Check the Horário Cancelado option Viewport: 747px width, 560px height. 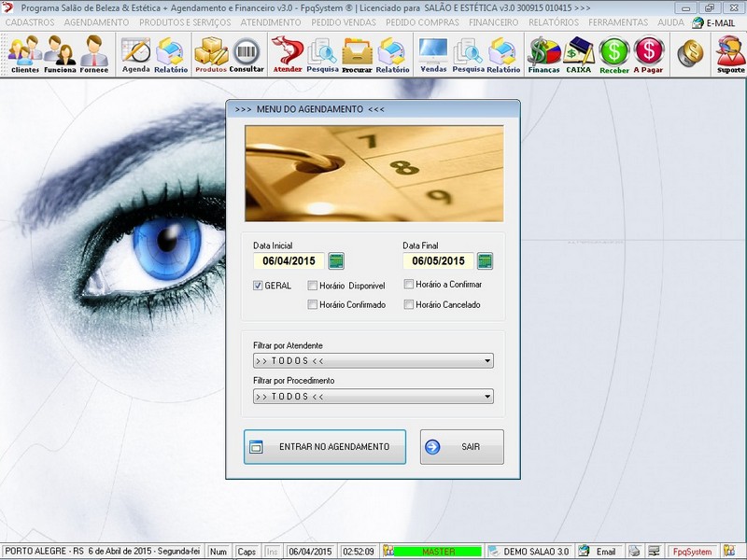click(x=409, y=304)
